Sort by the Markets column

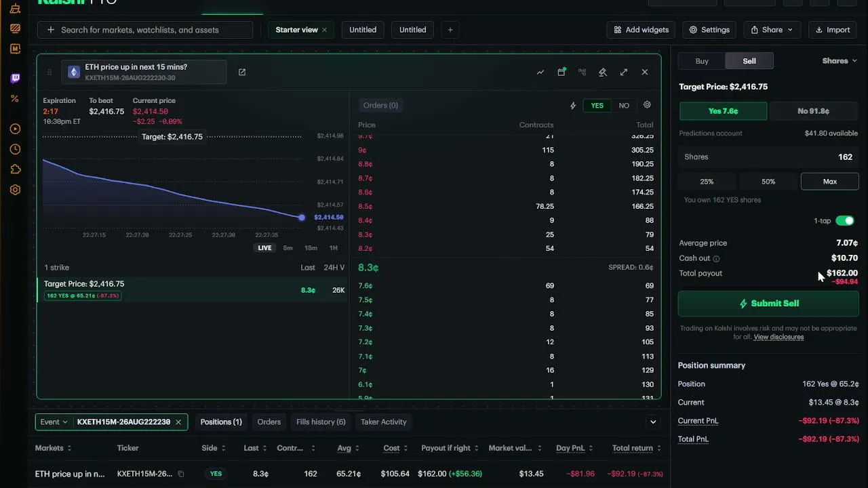pyautogui.click(x=54, y=448)
